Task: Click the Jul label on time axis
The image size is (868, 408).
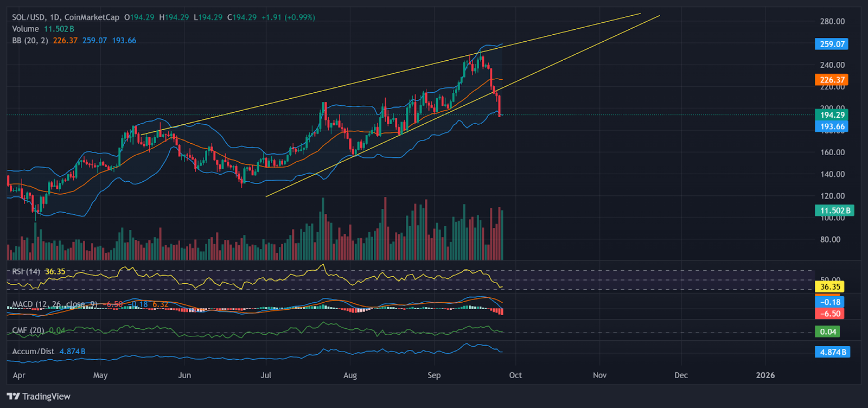Action: (x=266, y=375)
